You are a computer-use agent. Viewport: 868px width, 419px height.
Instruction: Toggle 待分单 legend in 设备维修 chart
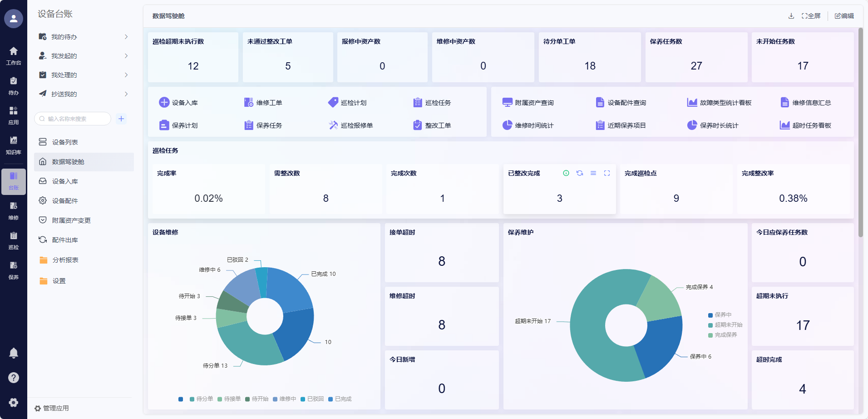tap(201, 399)
